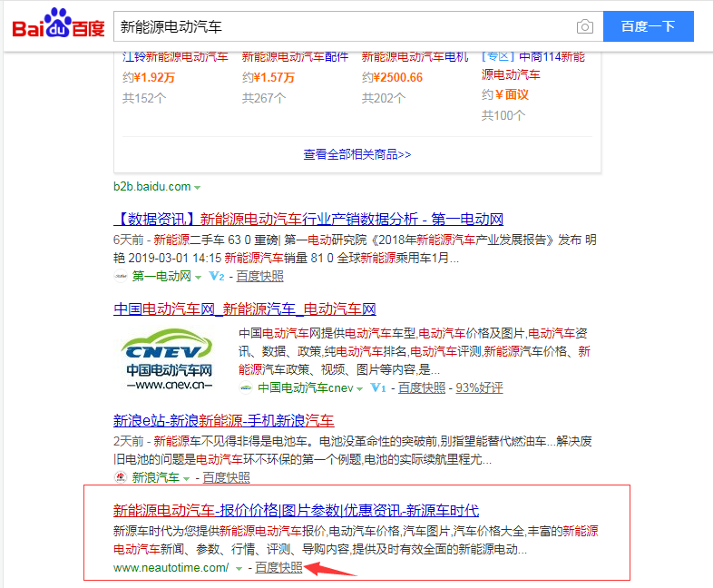The width and height of the screenshot is (713, 588).
Task: Expand dropdown arrow beside 第一电动网
Action: [x=198, y=277]
